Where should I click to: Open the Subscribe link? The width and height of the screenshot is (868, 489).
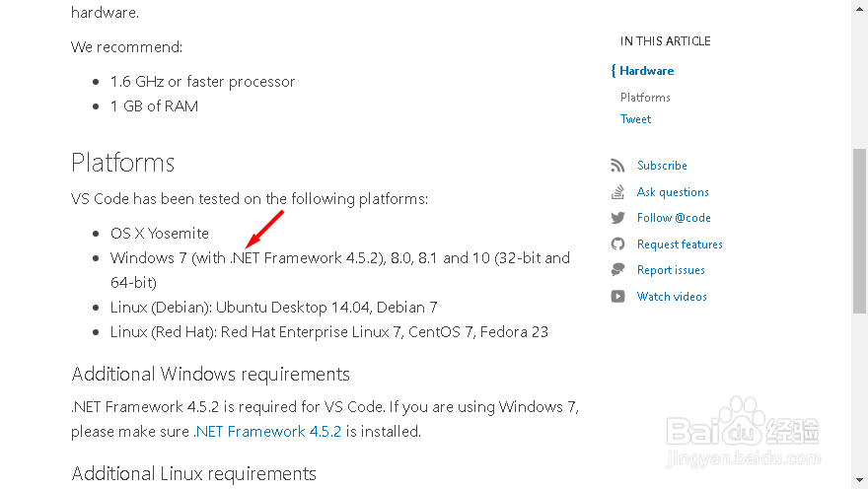pos(662,166)
